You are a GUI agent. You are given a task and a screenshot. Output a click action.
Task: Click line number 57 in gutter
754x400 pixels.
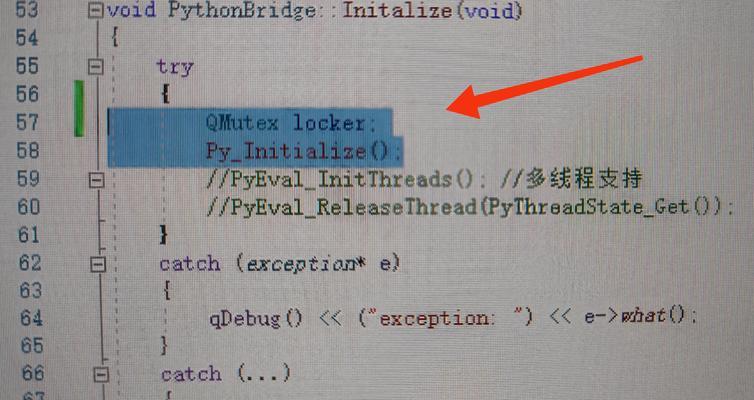27,122
